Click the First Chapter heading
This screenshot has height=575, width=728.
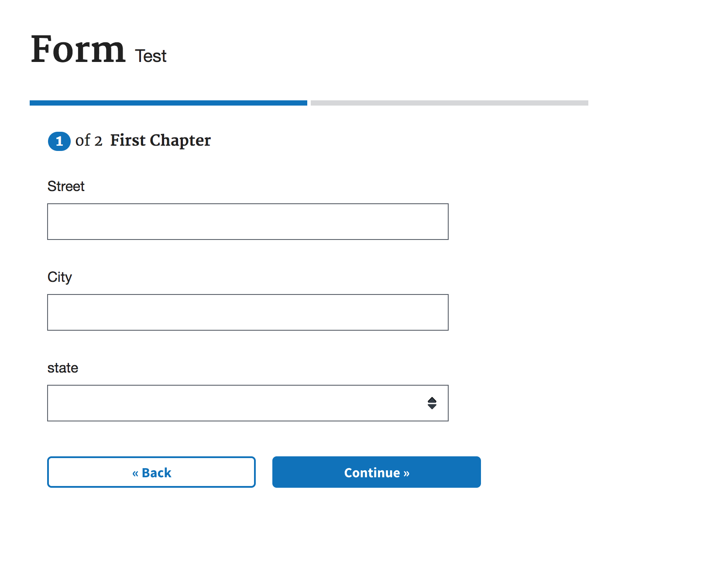coord(160,140)
